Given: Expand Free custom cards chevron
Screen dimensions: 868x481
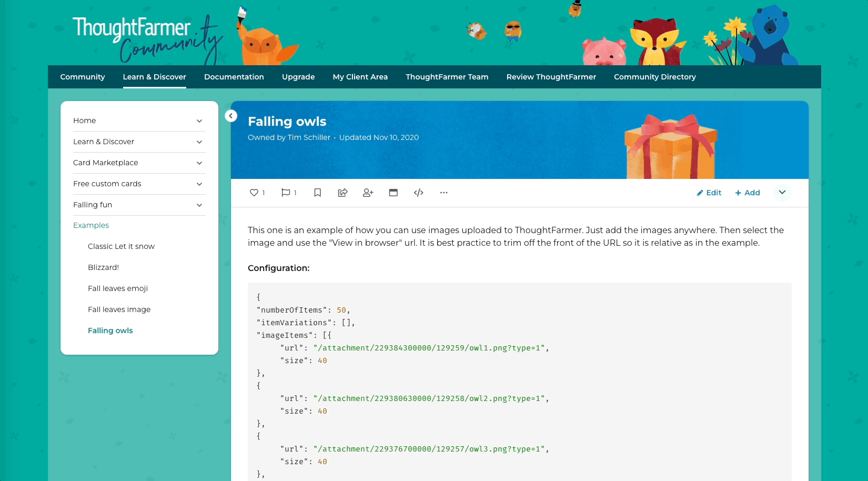Looking at the screenshot, I should click(x=199, y=184).
